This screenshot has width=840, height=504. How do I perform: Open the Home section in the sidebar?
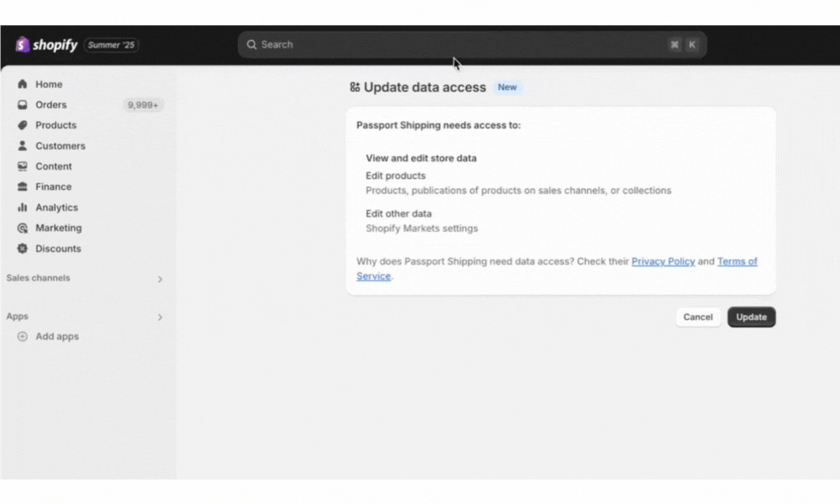(x=48, y=84)
